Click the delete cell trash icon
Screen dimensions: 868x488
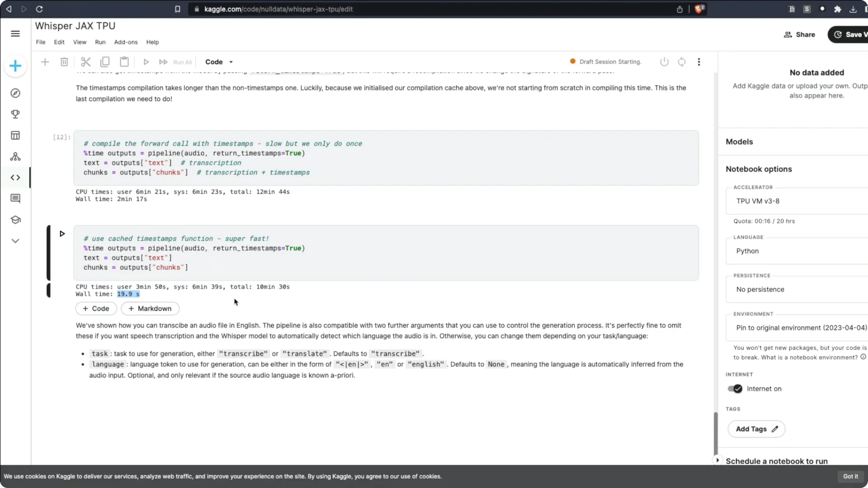click(x=64, y=62)
